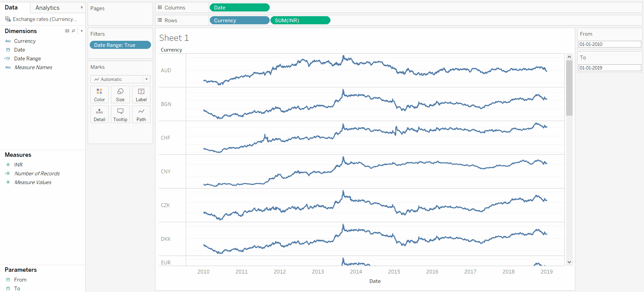Click the Sheet 1 title
This screenshot has width=644, height=292.
174,38
